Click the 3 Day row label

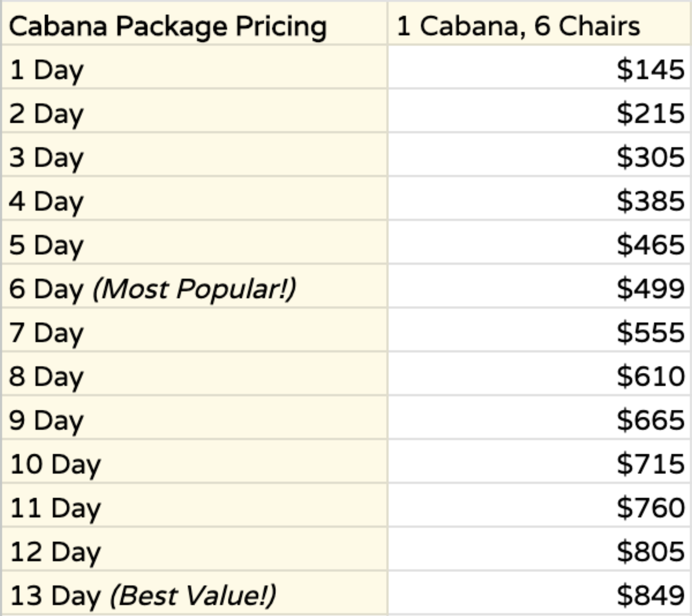tap(46, 158)
